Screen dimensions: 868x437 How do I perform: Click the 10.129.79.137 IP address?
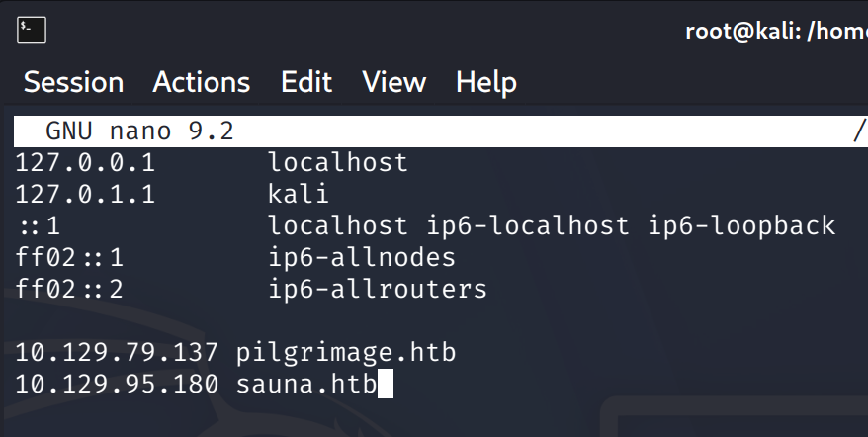pos(117,353)
